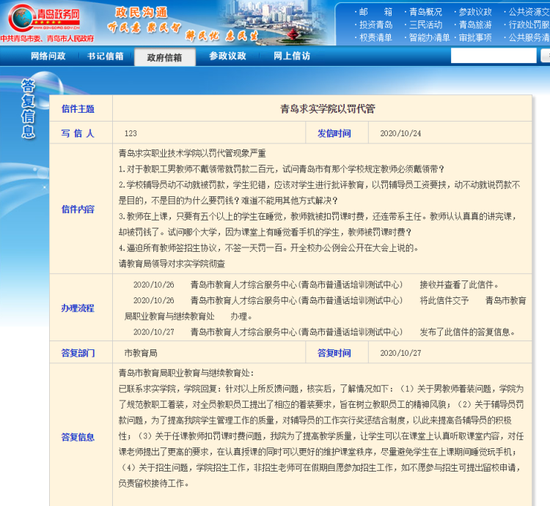Click the city skyline banner image
The width and height of the screenshot is (550, 506).
point(274,22)
